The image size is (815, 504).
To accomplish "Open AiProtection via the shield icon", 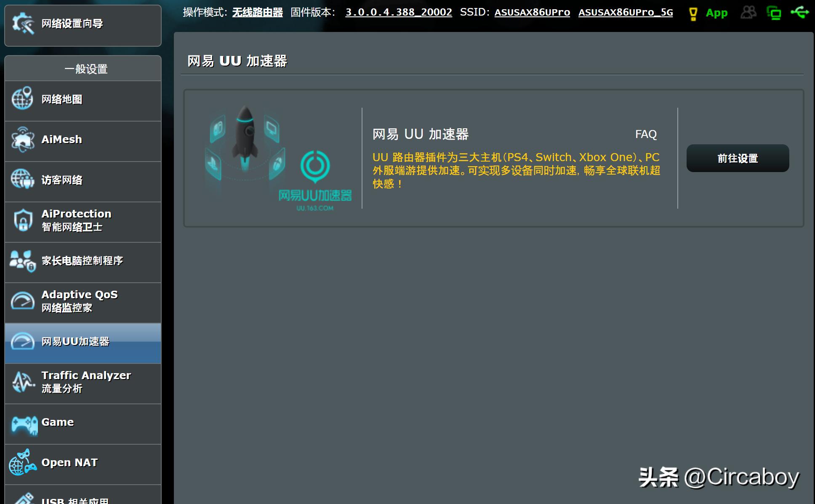I will pos(23,220).
